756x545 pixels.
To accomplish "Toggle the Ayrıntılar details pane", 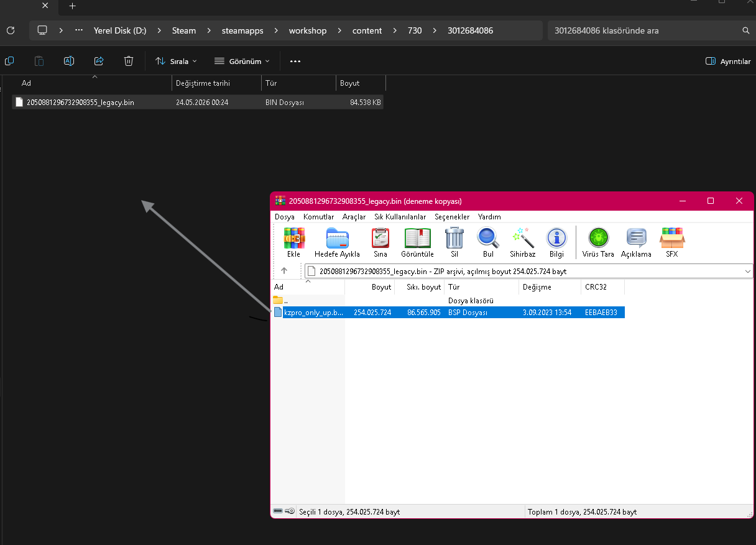I will [x=728, y=61].
